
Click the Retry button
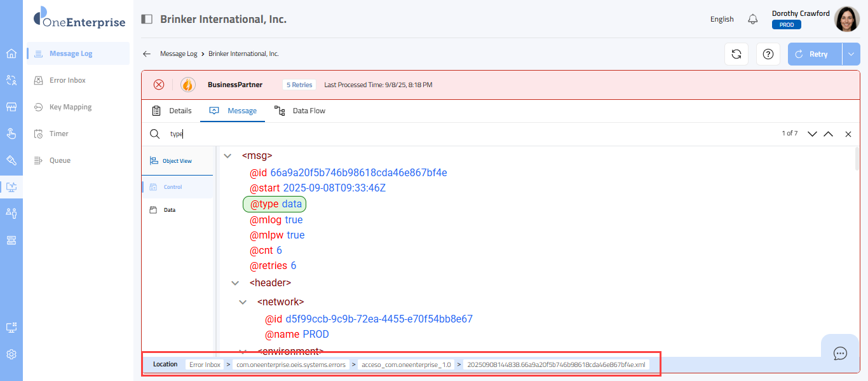click(815, 54)
